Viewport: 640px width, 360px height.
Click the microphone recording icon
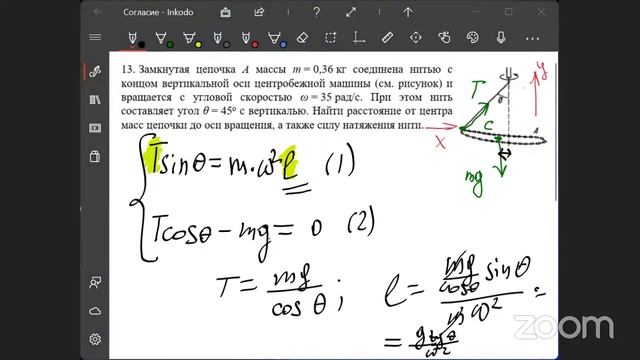pyautogui.click(x=501, y=38)
